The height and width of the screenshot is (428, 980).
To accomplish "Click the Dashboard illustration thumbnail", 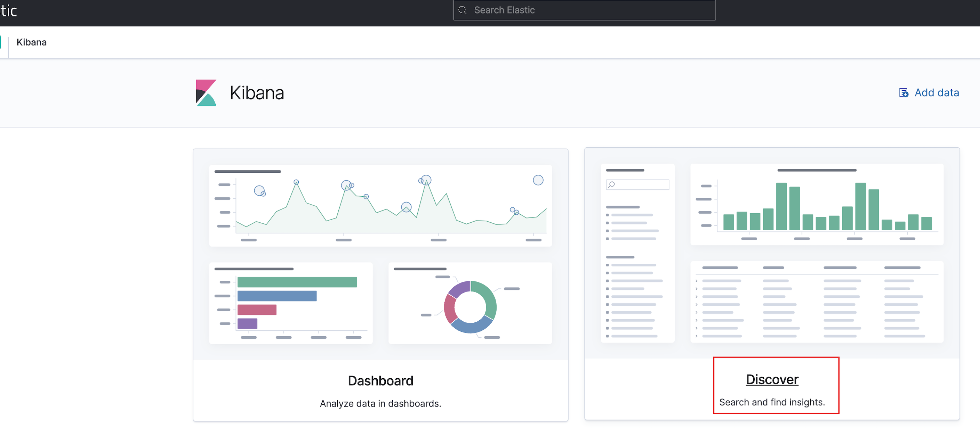I will [x=380, y=254].
